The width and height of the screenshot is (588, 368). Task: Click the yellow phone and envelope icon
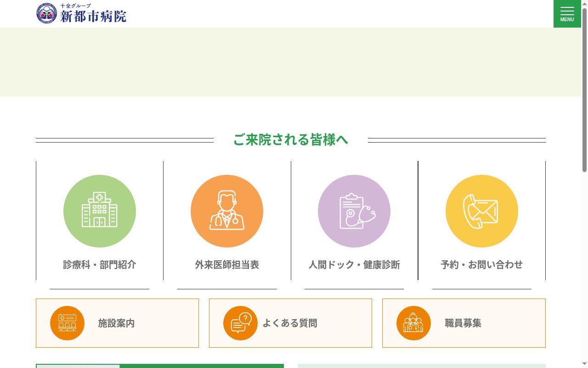482,211
